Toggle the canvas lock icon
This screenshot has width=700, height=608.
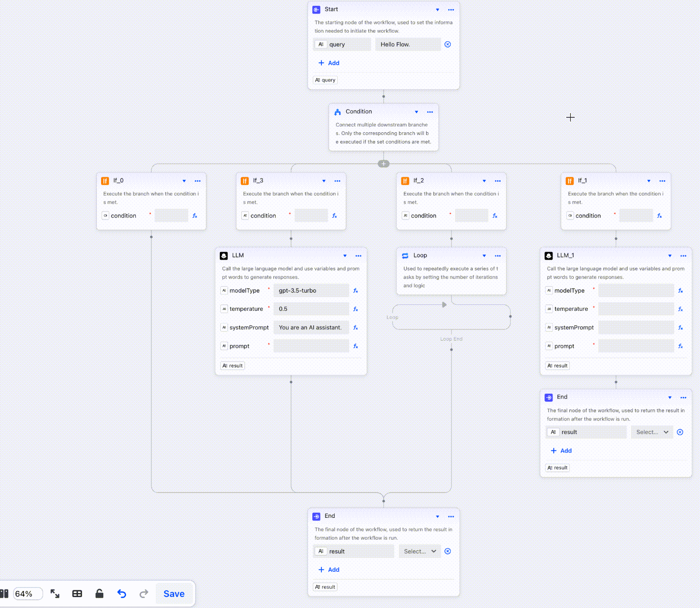(x=99, y=594)
